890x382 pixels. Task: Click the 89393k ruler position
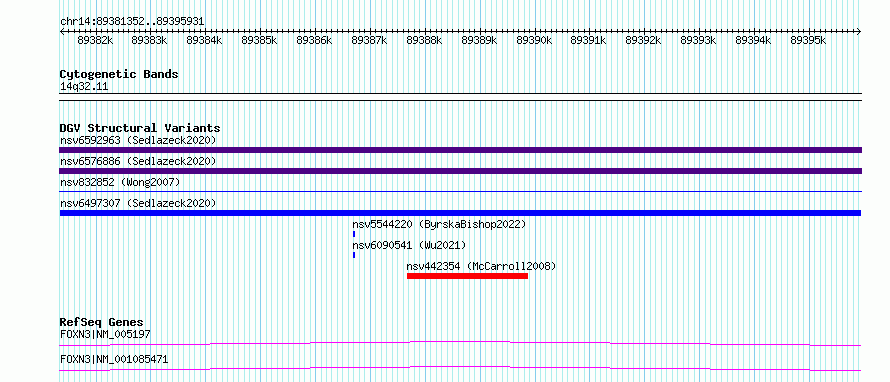tap(699, 40)
